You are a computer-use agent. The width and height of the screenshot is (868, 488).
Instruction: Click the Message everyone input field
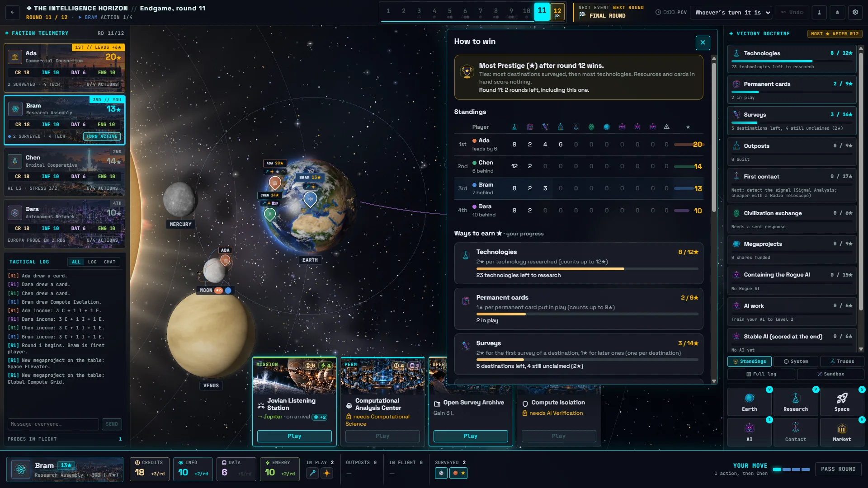click(x=53, y=424)
